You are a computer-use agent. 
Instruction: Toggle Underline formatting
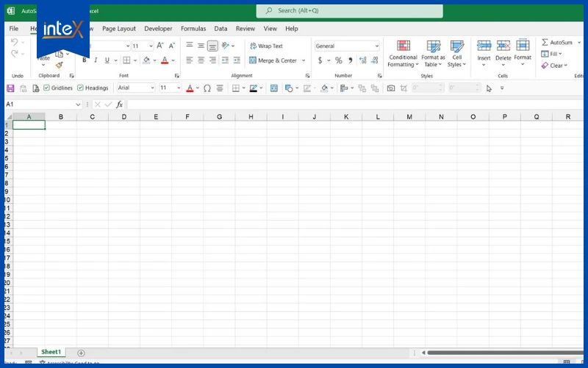click(x=107, y=60)
